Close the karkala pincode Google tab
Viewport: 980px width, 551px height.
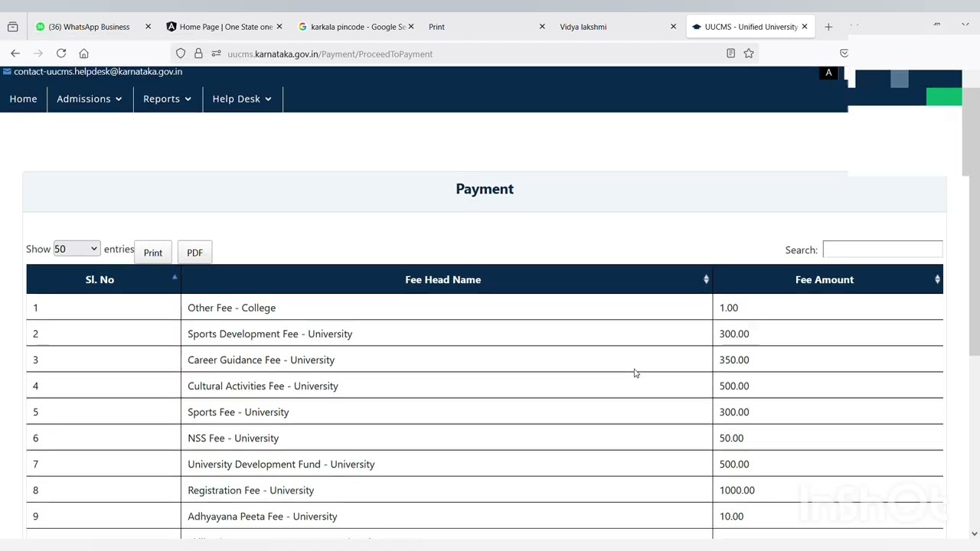[x=411, y=27]
